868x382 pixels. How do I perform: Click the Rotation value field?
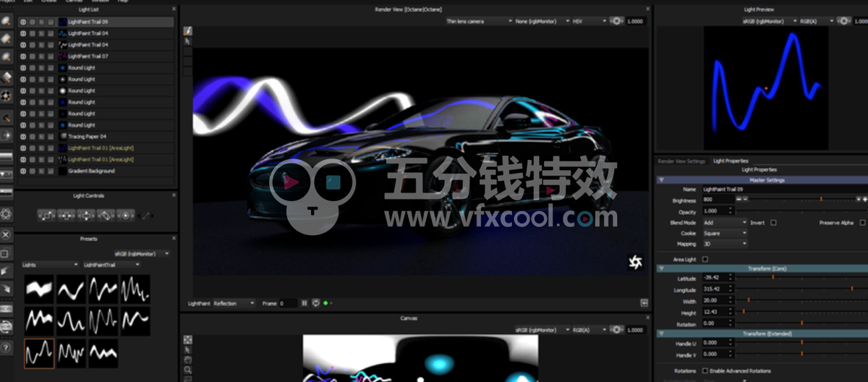pyautogui.click(x=717, y=323)
